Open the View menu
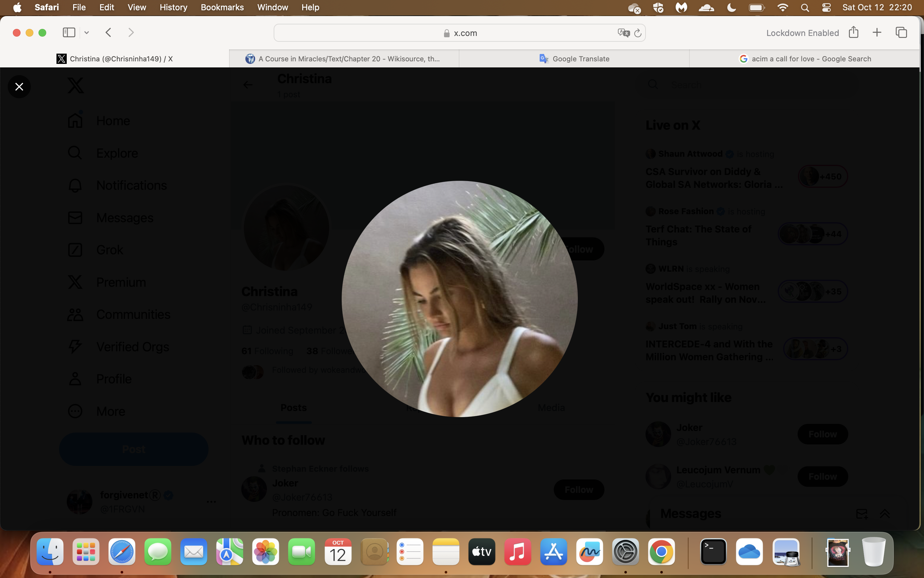This screenshot has width=924, height=578. click(137, 8)
